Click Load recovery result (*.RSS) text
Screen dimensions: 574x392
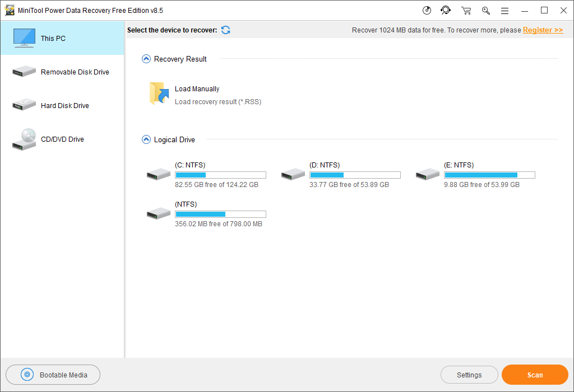(x=218, y=102)
